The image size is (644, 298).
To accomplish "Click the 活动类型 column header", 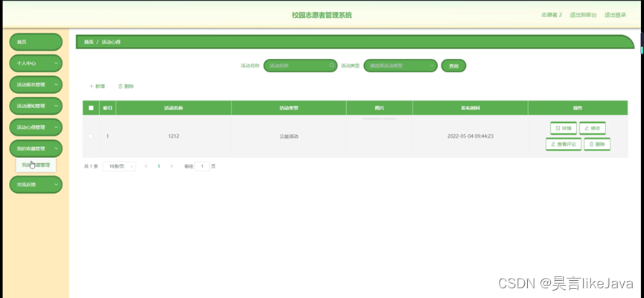I will click(x=289, y=108).
